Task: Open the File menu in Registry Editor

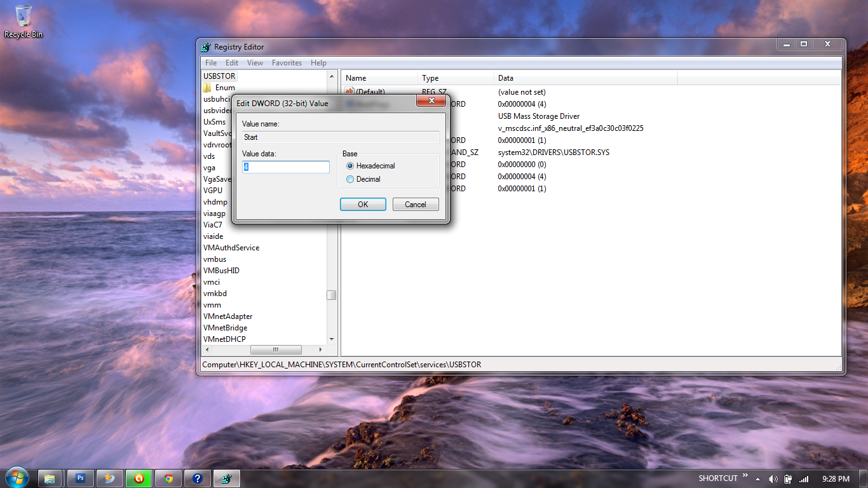Action: click(x=210, y=62)
